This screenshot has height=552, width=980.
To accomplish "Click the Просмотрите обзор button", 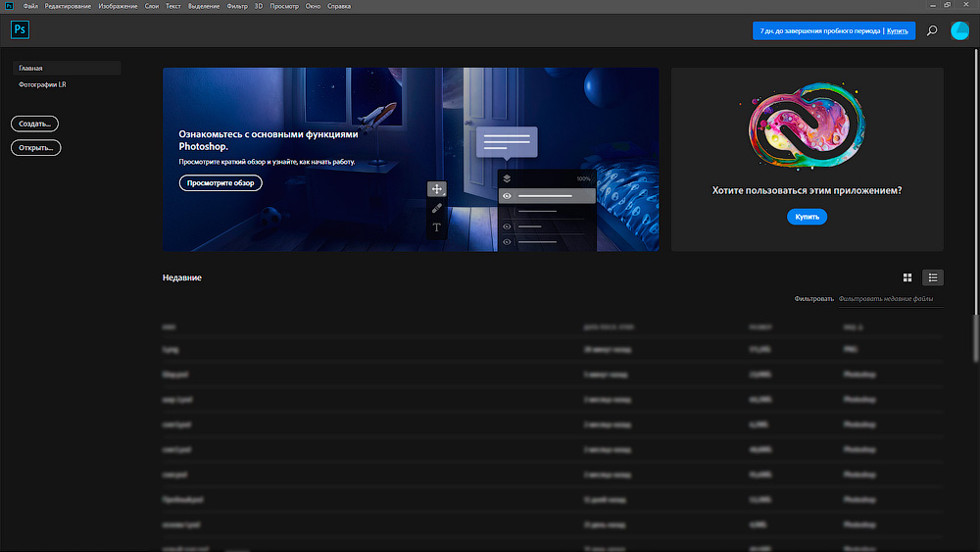I will tap(220, 183).
